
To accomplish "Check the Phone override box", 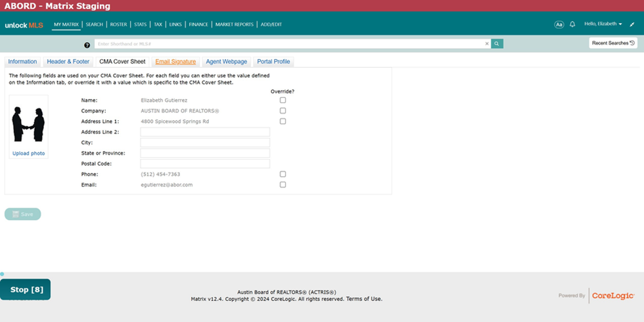I will tap(283, 174).
